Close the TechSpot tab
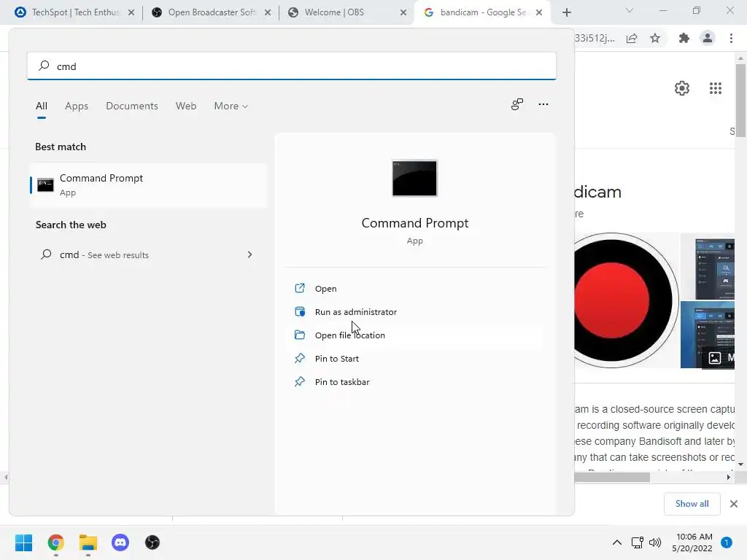Viewport: 747px width, 560px height. pyautogui.click(x=131, y=13)
